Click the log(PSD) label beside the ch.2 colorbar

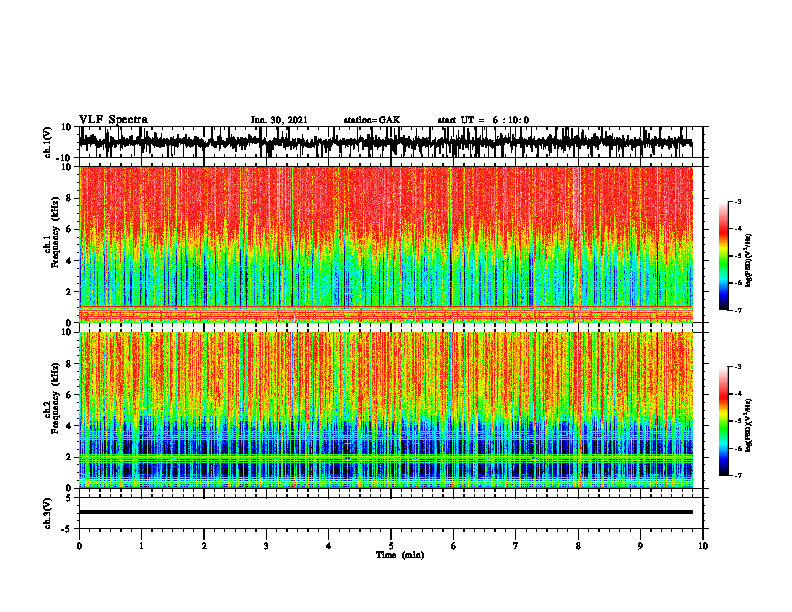pos(748,426)
